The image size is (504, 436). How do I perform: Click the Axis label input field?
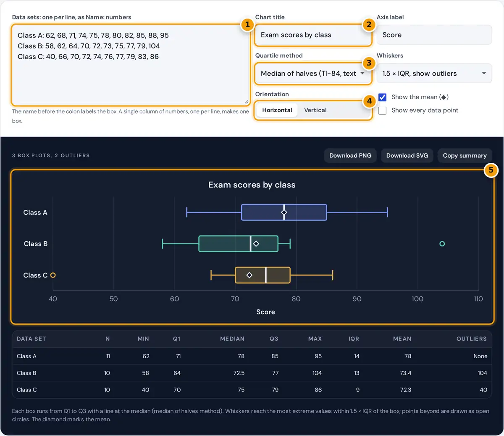434,35
